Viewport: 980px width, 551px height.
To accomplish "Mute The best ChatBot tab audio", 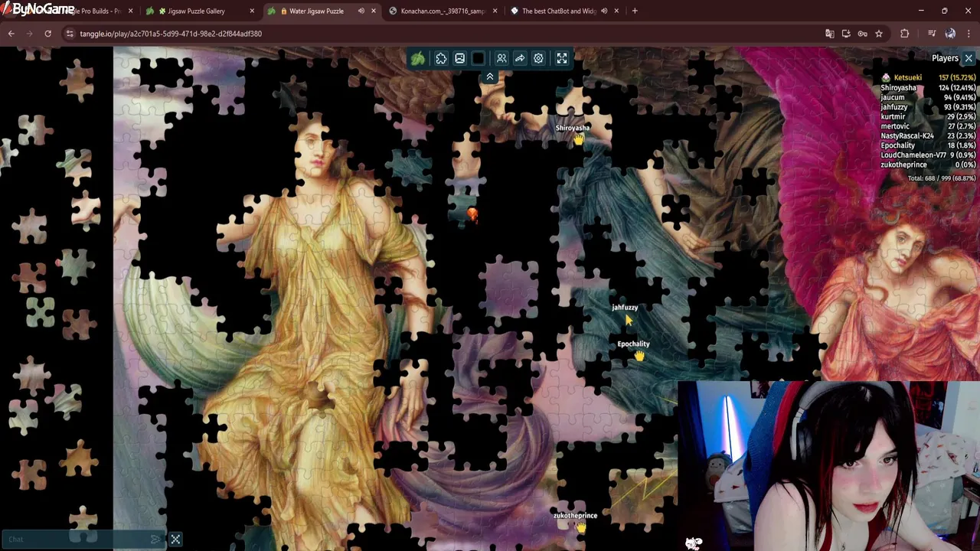I will (604, 11).
